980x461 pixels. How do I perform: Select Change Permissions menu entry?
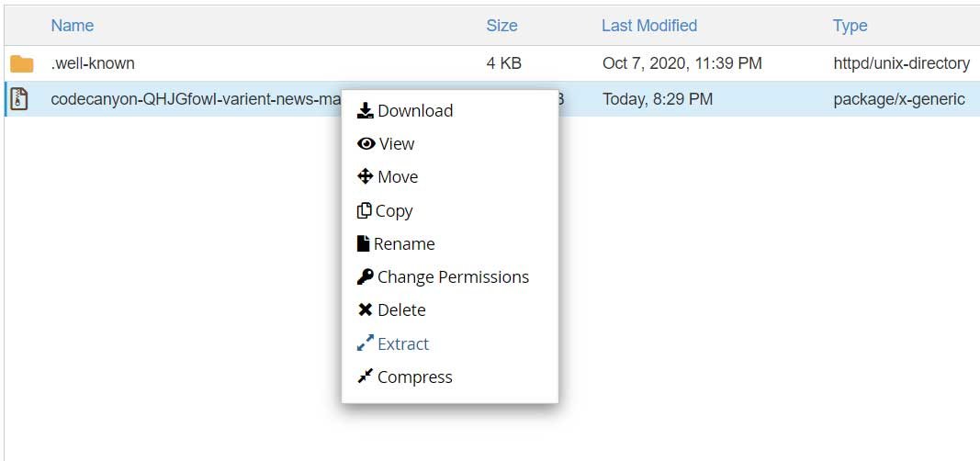coord(453,277)
